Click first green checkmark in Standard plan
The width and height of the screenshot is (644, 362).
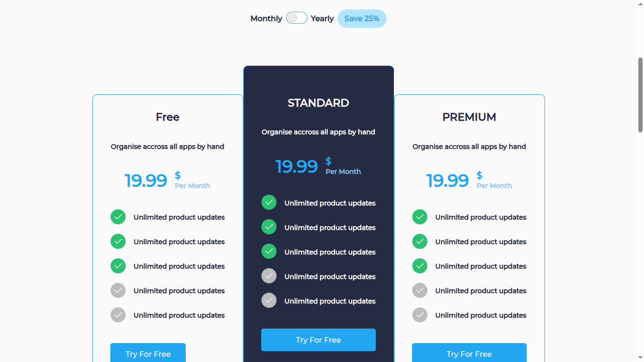click(x=269, y=203)
